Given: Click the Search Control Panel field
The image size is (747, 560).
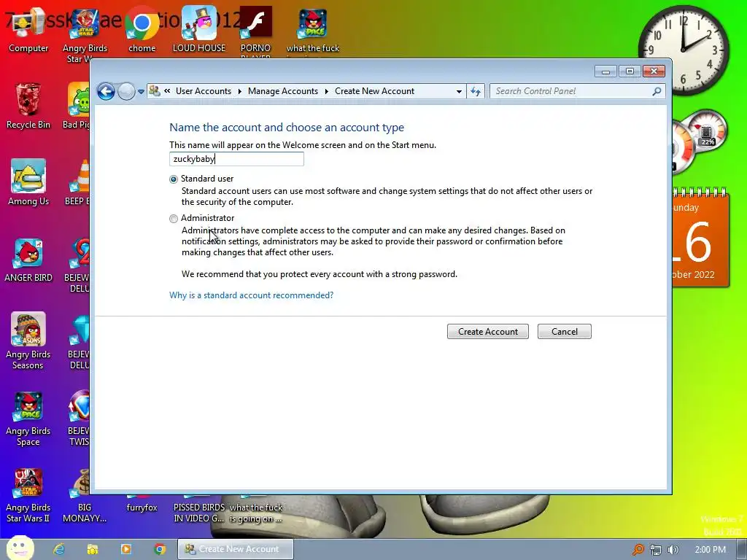Looking at the screenshot, I should [x=572, y=91].
